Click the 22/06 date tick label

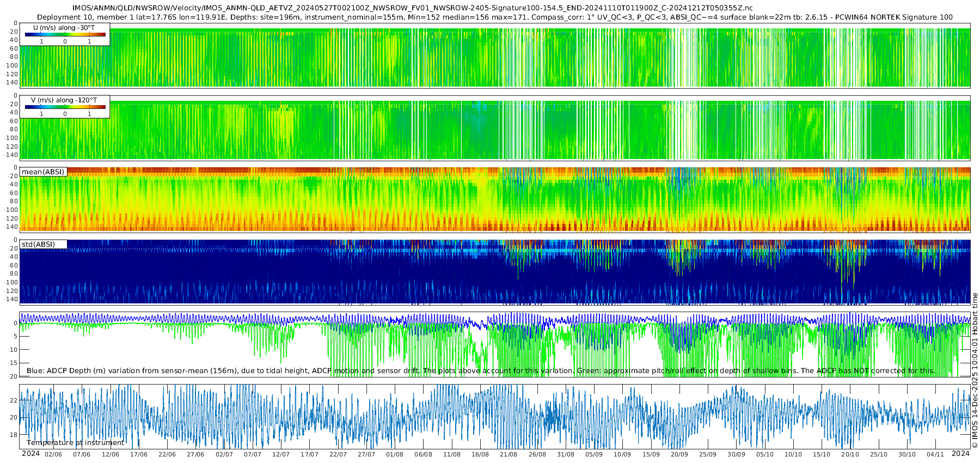point(167,454)
